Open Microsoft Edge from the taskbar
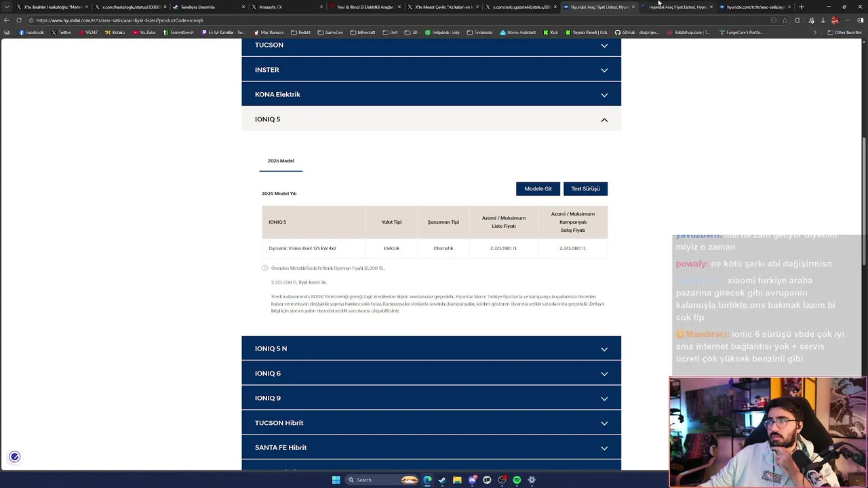This screenshot has height=488, width=868. pyautogui.click(x=427, y=480)
